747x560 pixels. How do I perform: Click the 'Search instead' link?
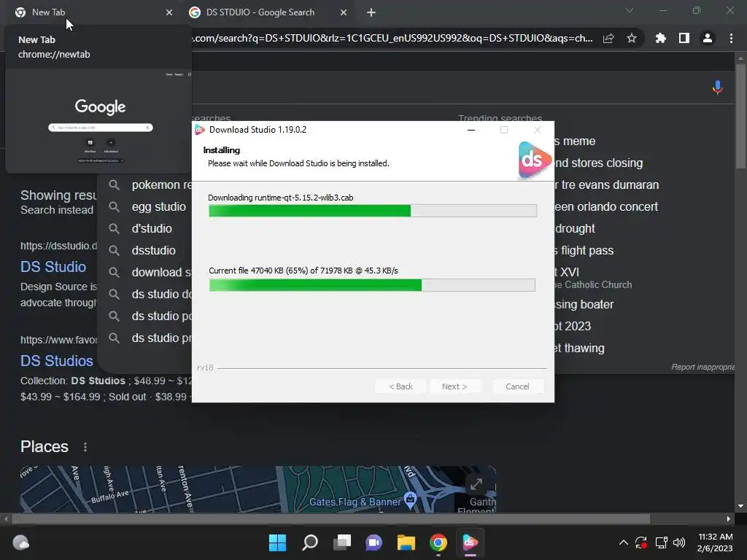57,210
